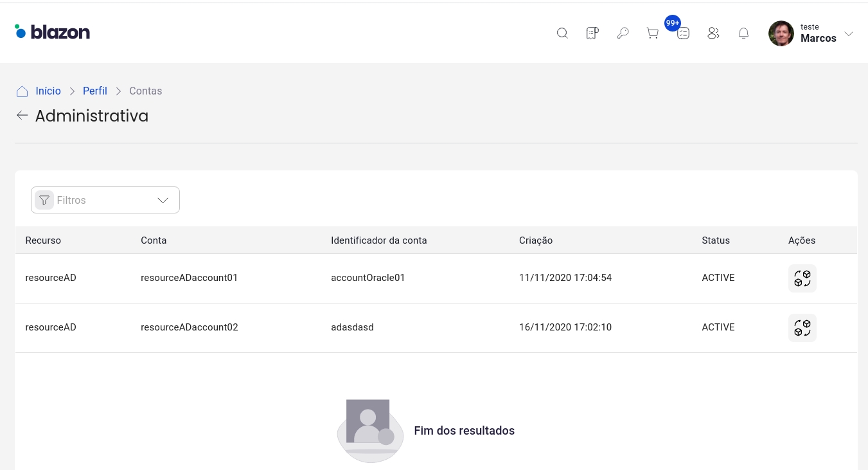Screen dimensions: 868x470
Task: Click the users group icon
Action: (713, 33)
